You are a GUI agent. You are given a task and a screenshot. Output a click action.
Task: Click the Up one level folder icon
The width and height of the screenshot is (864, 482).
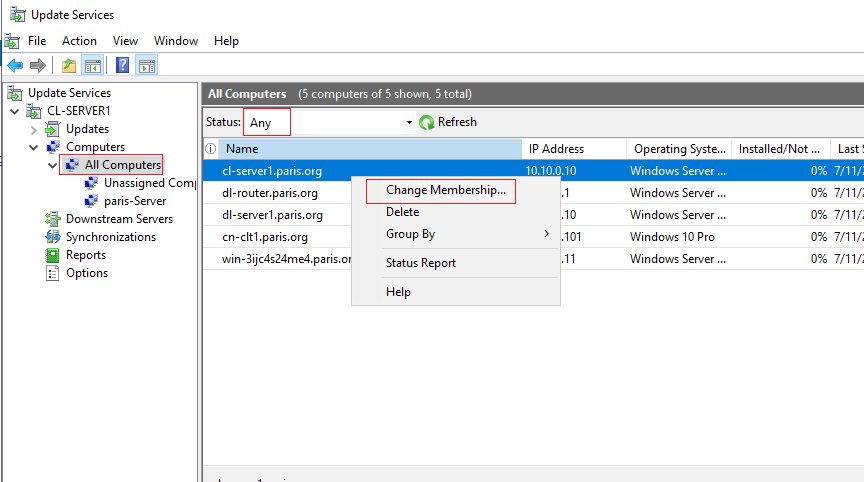coord(69,66)
